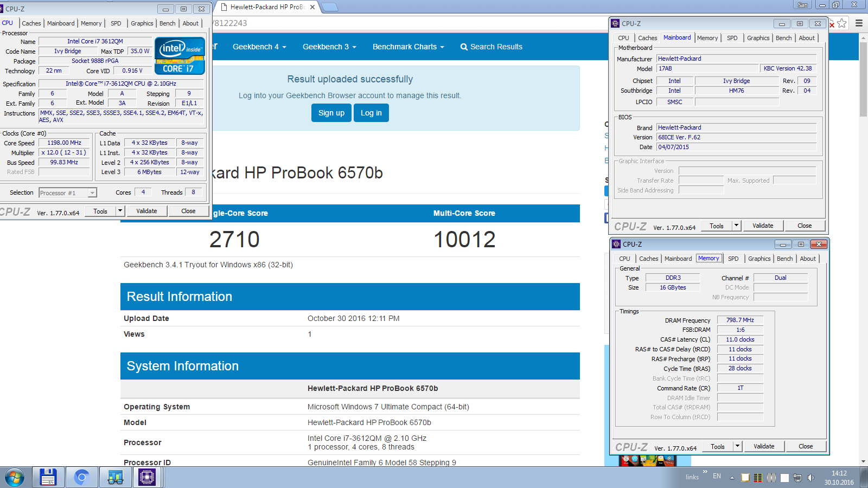Click the multi-core score 10012

464,239
